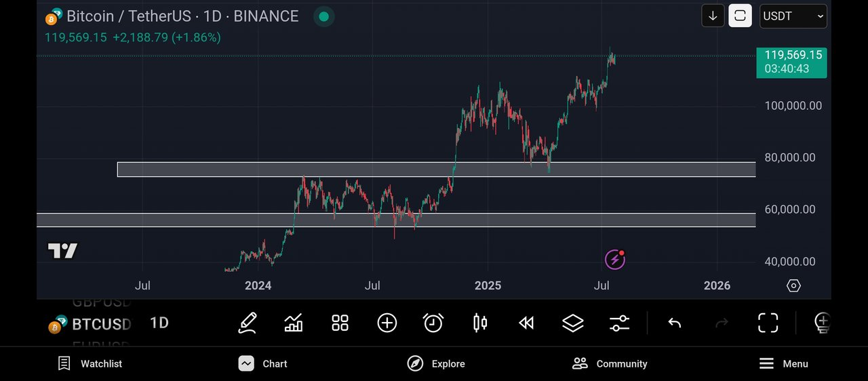Undo the last action arrow
This screenshot has width=868, height=381.
674,323
